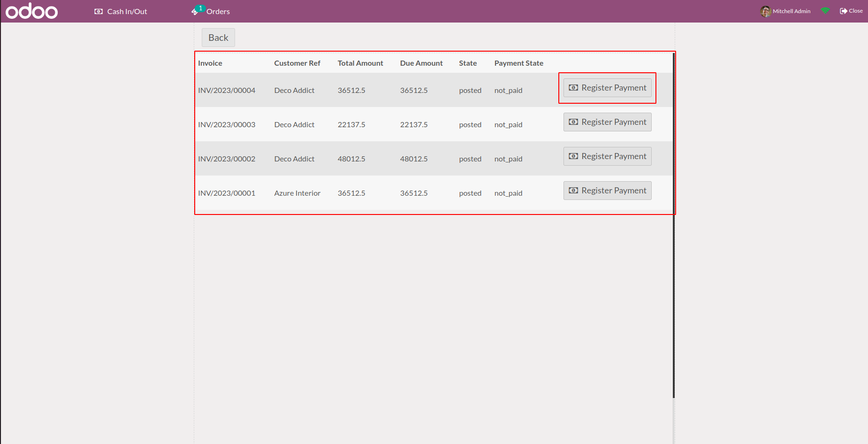Click the Azure Interior customer cell

pos(297,193)
